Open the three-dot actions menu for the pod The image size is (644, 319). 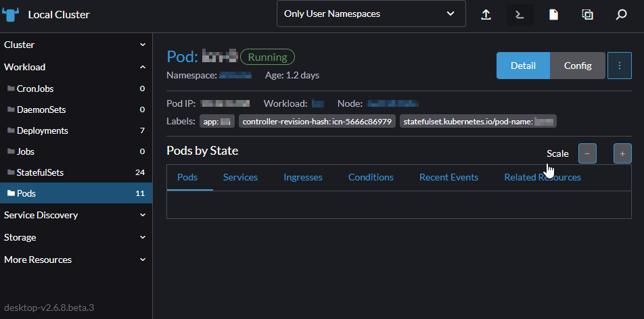click(620, 66)
